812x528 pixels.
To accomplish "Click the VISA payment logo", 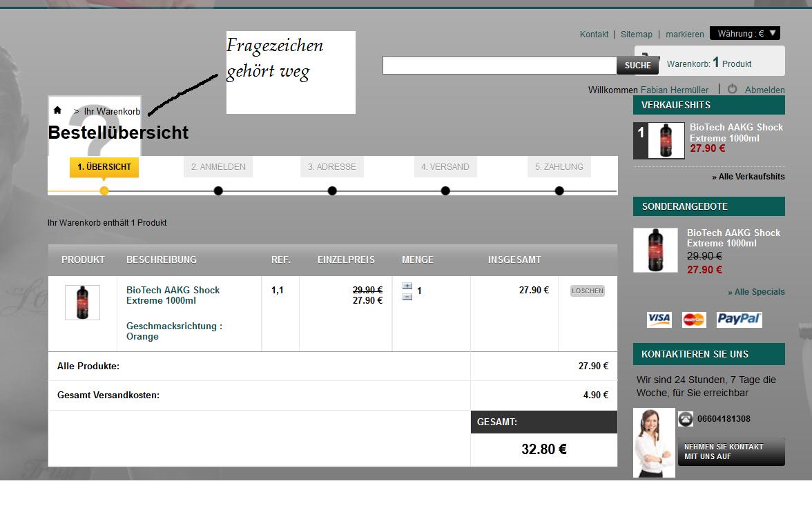I will pos(659,320).
